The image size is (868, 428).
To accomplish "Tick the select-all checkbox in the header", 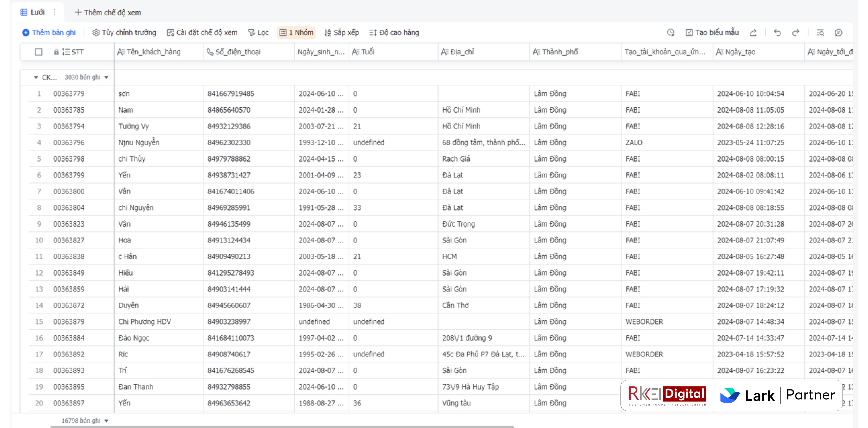I will 39,52.
